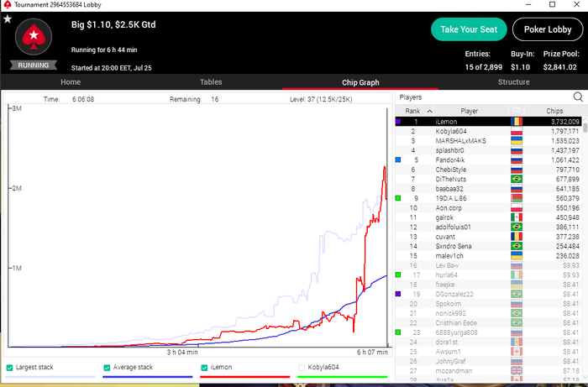Click the Prize Pool $2,841.02 value
The width and height of the screenshot is (588, 387).
tap(560, 67)
